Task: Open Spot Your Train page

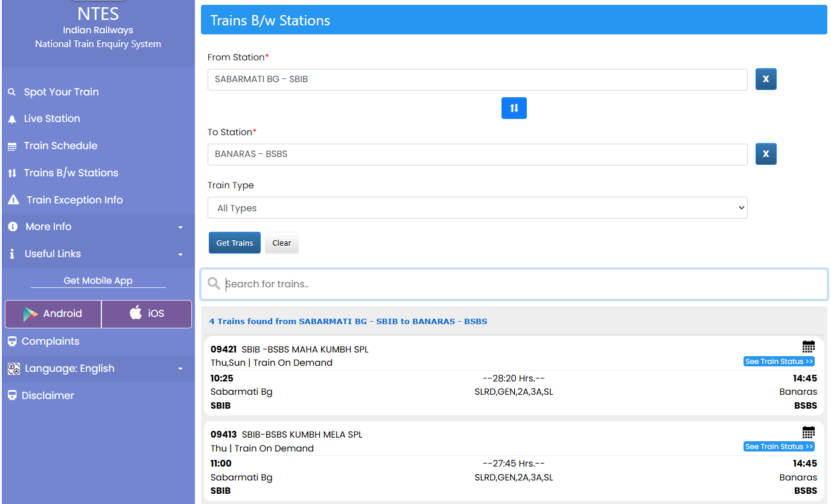Action: [62, 92]
